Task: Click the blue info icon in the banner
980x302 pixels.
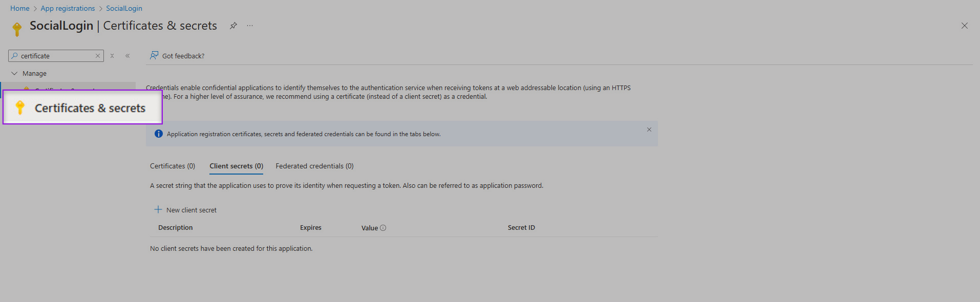Action: point(159,134)
